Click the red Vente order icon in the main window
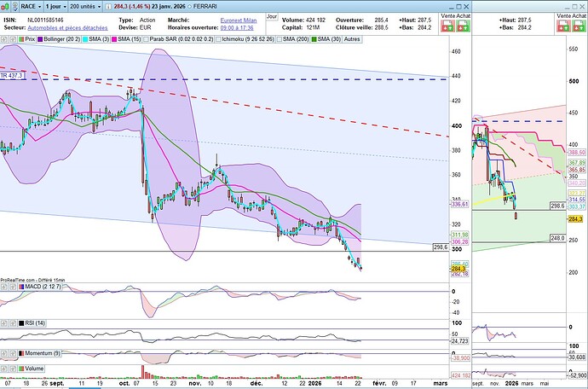The image size is (588, 389). click(x=447, y=26)
